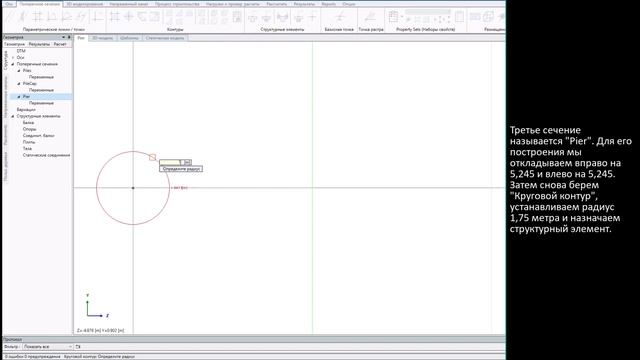
Task: Open the Процесс строительства ribbon tab
Action: [x=177, y=4]
